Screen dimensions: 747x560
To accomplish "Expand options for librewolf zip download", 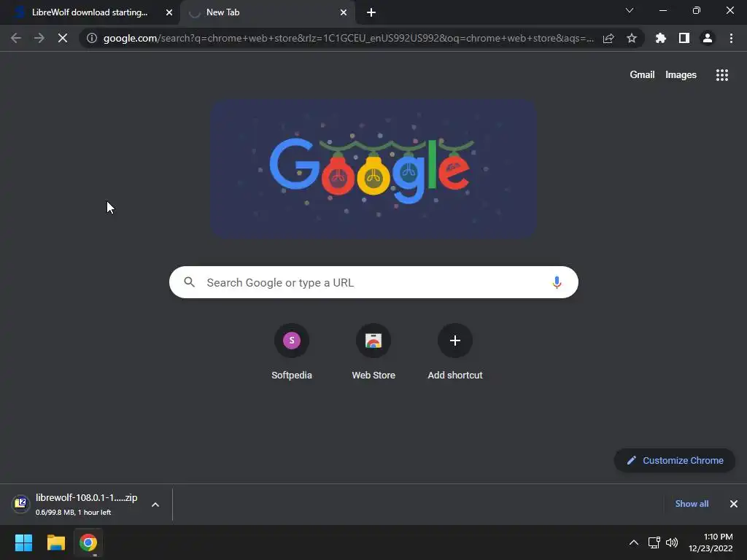I will [155, 505].
